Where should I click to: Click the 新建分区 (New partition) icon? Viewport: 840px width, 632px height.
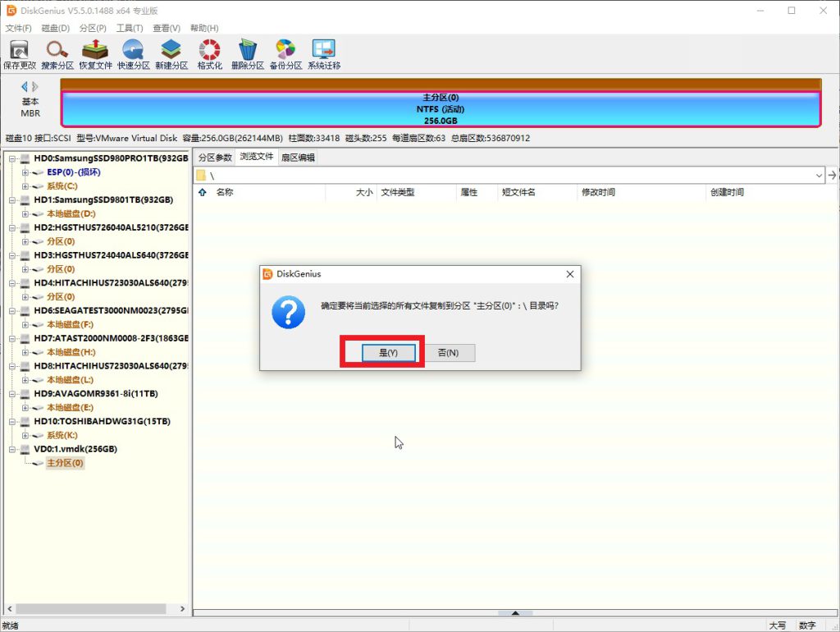171,53
